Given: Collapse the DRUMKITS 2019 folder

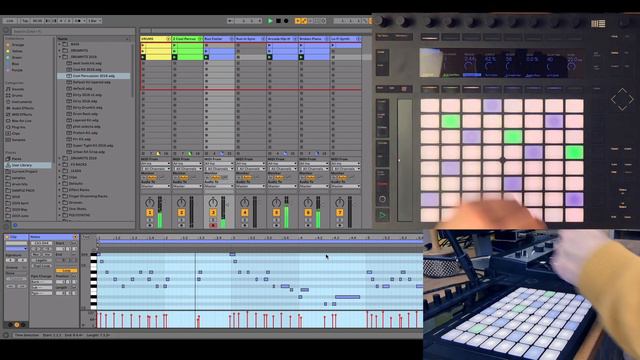Looking at the screenshot, I should [60, 57].
